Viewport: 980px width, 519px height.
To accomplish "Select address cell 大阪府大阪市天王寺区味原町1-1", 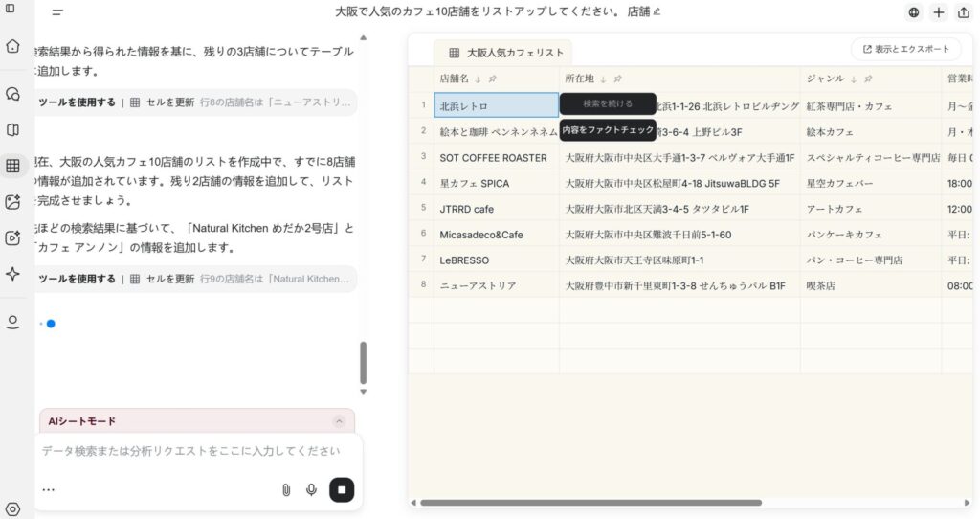I will [x=679, y=260].
